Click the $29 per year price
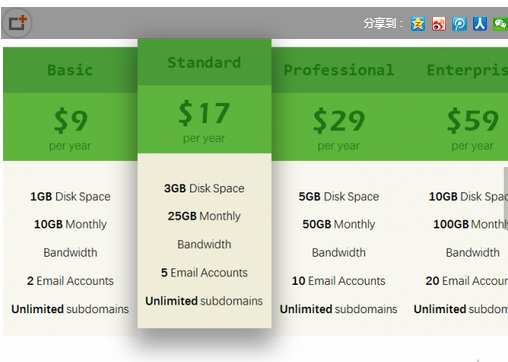The width and height of the screenshot is (508, 362). [x=339, y=128]
